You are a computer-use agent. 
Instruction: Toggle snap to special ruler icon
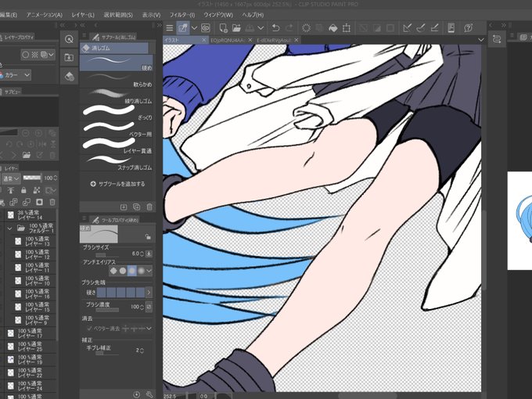(421, 28)
